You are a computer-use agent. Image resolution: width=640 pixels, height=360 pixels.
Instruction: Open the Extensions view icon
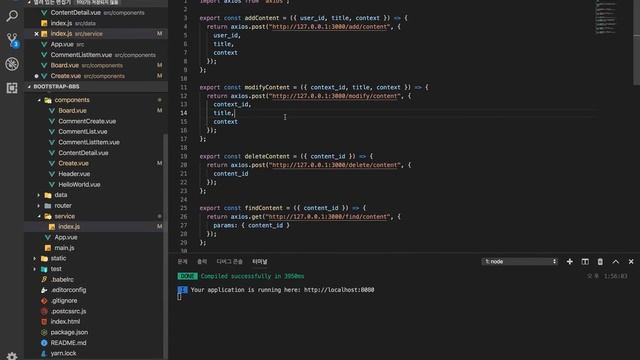(x=12, y=88)
